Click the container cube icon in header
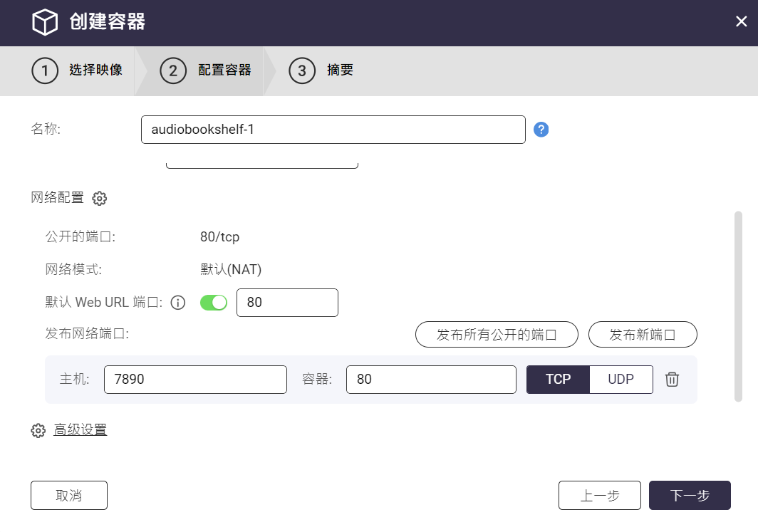The width and height of the screenshot is (758, 532). tap(44, 22)
